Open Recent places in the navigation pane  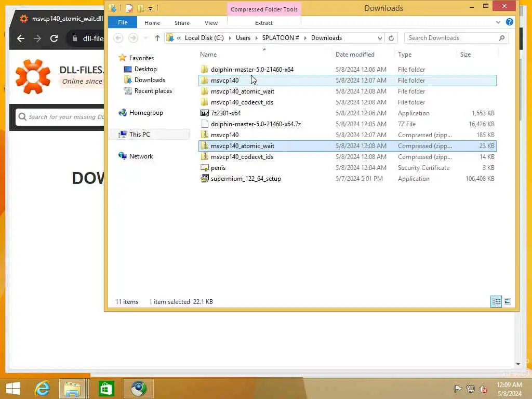point(153,91)
